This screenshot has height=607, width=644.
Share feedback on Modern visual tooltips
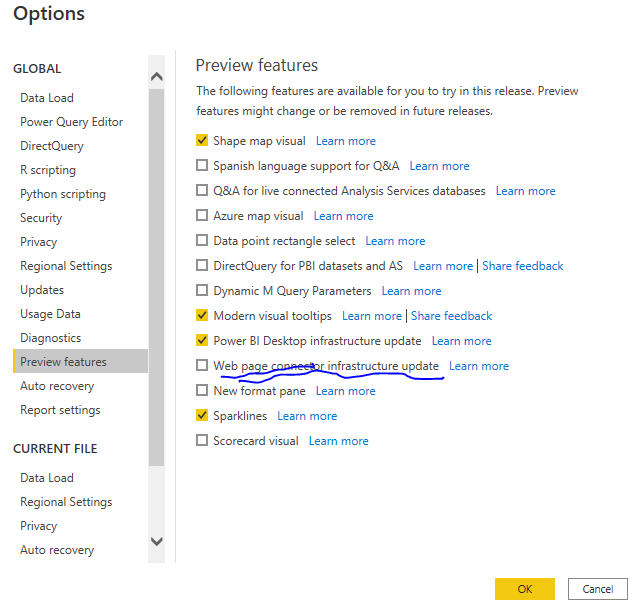click(451, 316)
